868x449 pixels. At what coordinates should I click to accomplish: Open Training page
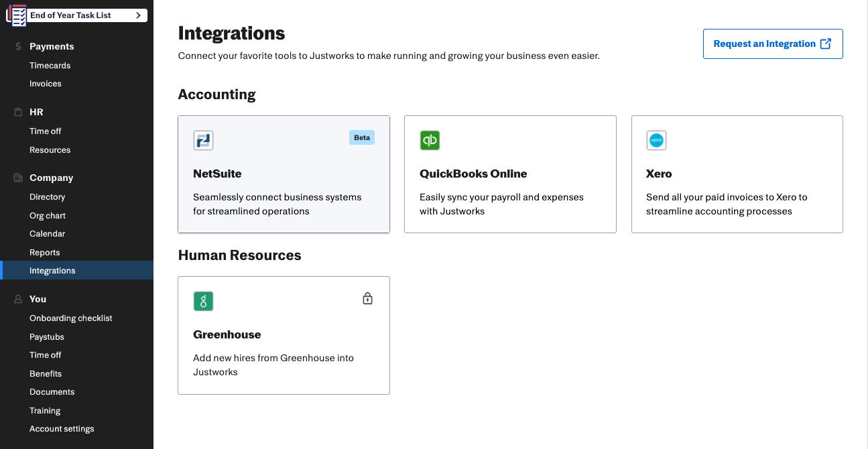(45, 411)
